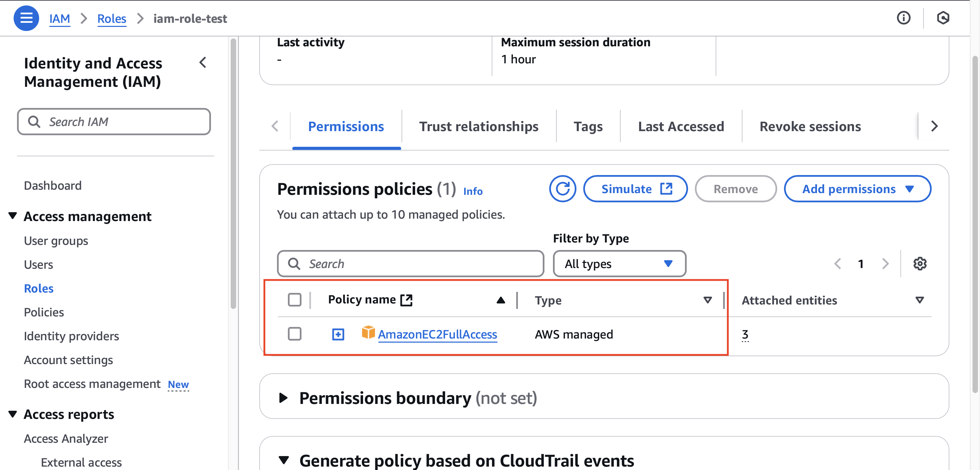980x470 pixels.
Task: Click the magnifier icon in policy search
Action: point(294,264)
